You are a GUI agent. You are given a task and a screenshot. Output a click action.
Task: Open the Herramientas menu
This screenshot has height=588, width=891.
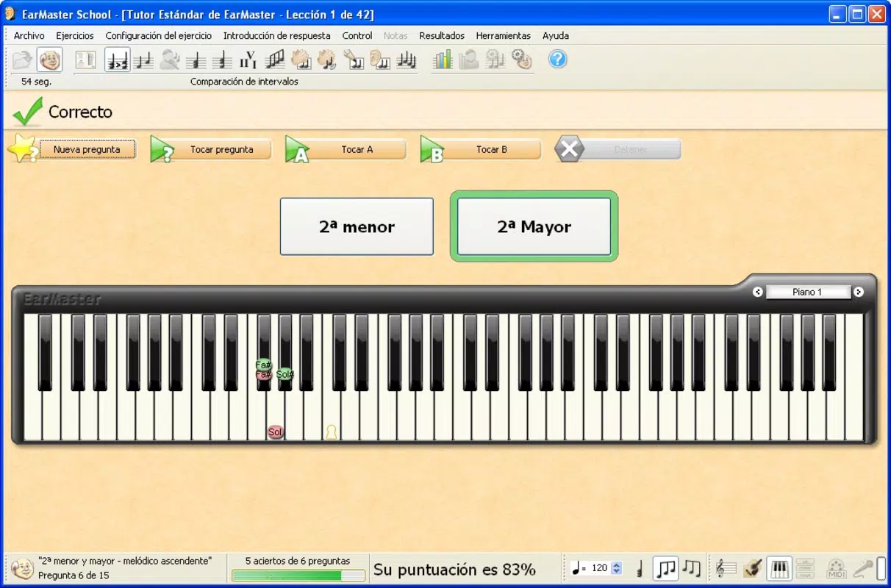503,35
